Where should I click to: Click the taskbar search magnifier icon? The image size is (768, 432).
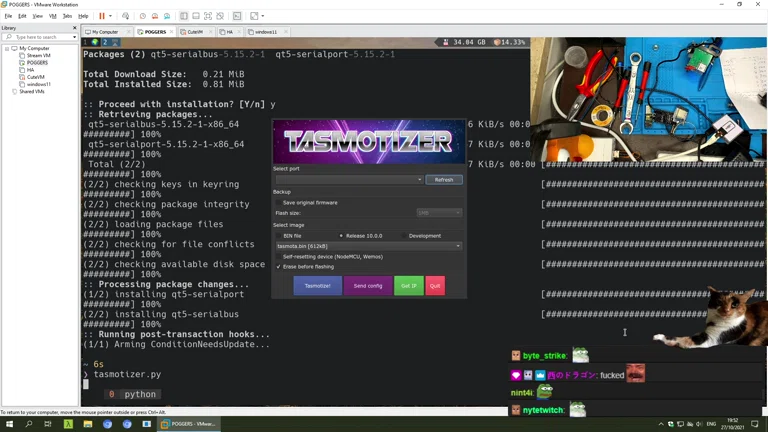(28, 424)
